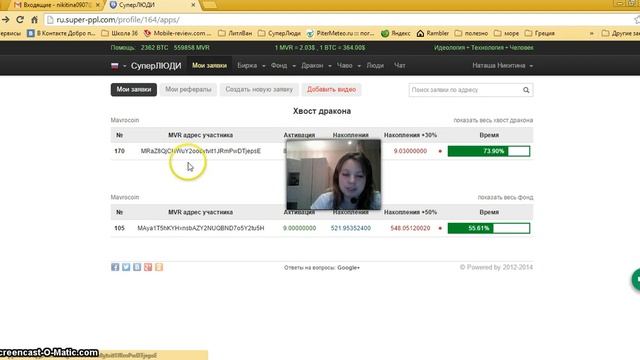The image size is (640, 360).
Task: Open the Люди page
Action: click(x=375, y=65)
